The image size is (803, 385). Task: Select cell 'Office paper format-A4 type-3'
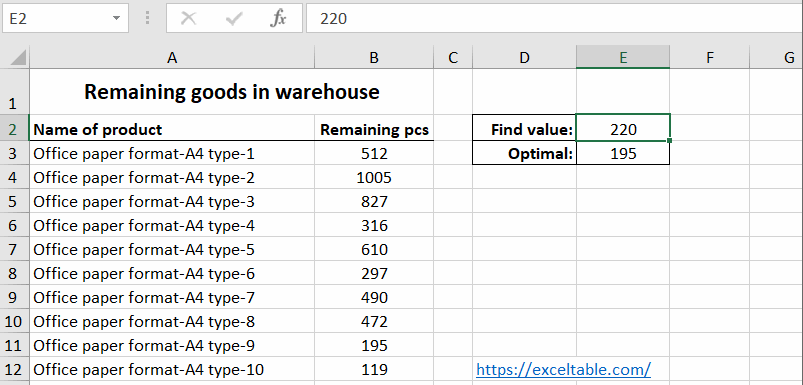[172, 201]
